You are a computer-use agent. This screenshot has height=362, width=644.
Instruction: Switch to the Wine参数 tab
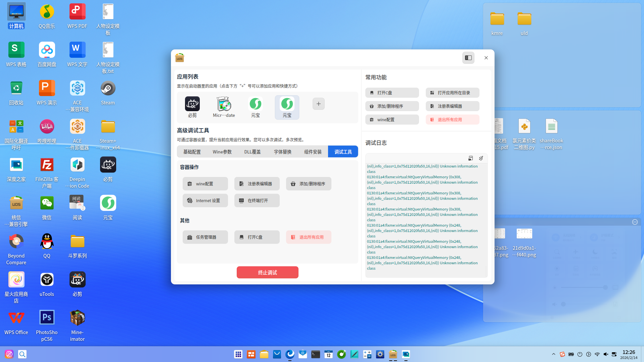pos(222,152)
